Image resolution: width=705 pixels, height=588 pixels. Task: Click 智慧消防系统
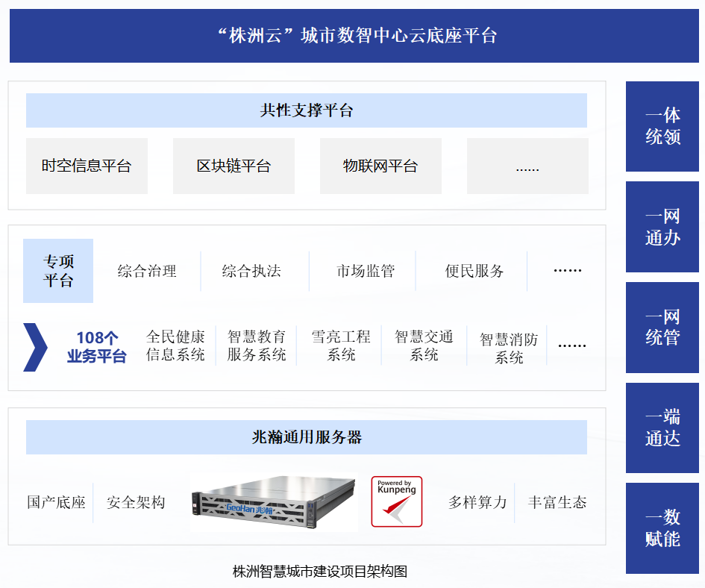pos(509,348)
